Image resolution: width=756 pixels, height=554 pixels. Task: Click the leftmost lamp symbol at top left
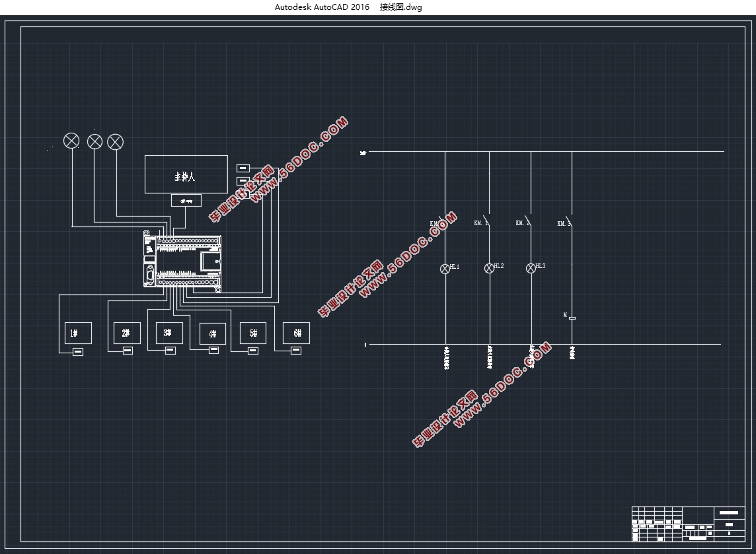(71, 141)
